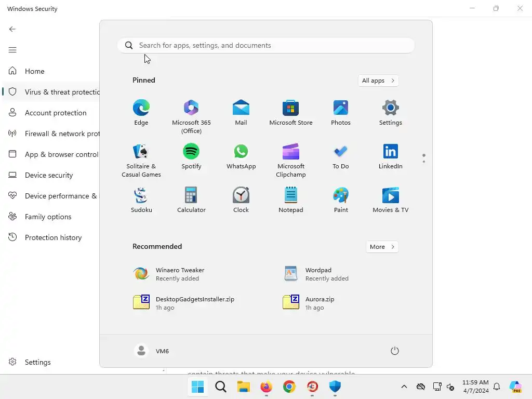Open Movies & TV

[x=391, y=200]
